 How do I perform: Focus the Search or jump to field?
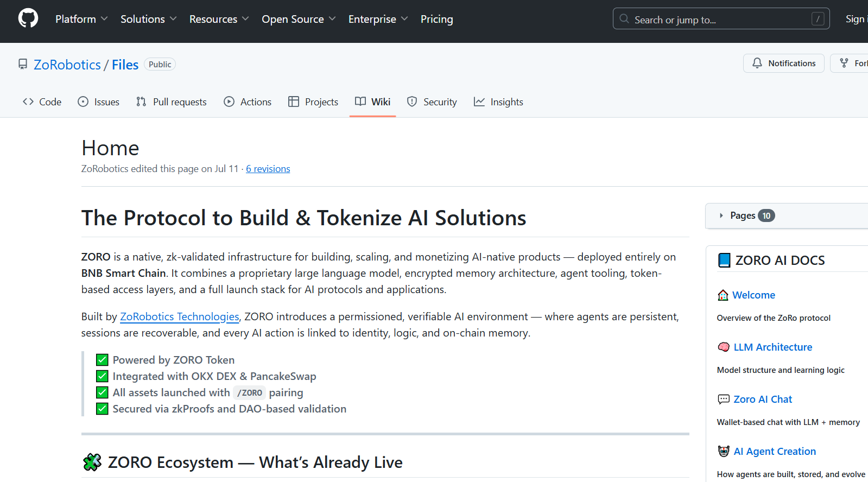(x=721, y=20)
